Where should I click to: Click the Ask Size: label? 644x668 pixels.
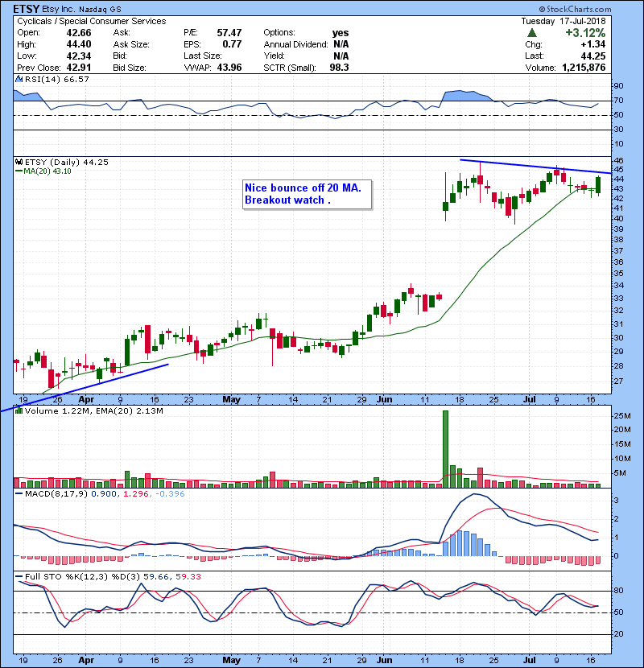point(131,44)
